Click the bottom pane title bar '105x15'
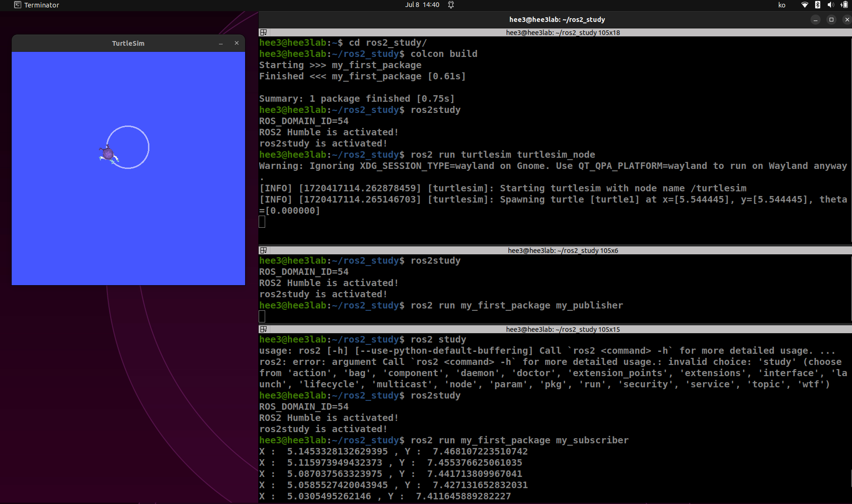This screenshot has height=504, width=852. 563,329
